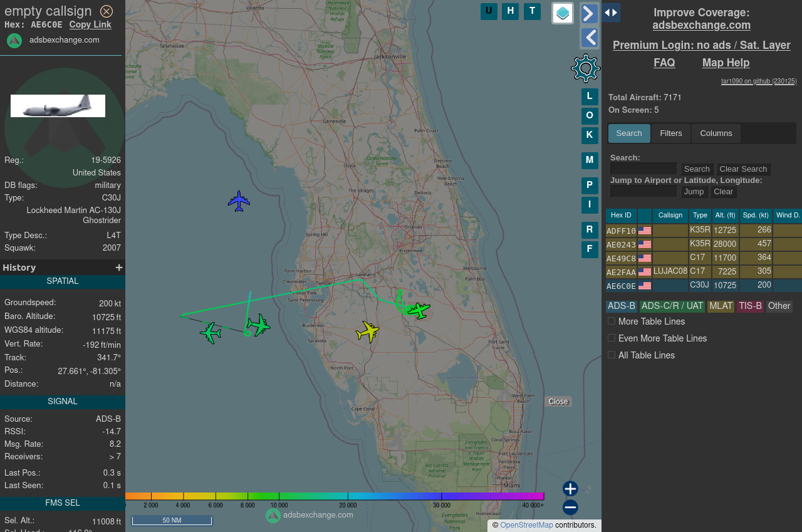
Task: Open the map layers selector icon
Action: pyautogui.click(x=563, y=13)
